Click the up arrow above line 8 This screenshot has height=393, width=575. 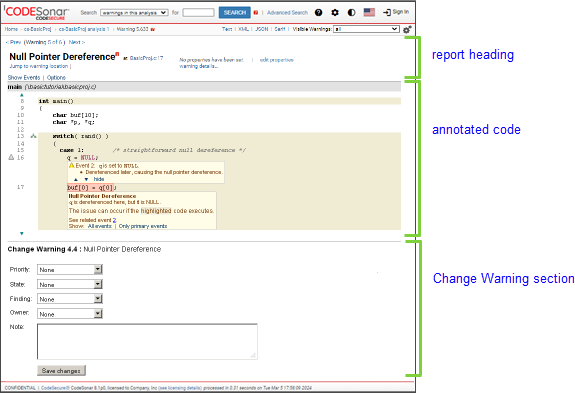pos(22,95)
